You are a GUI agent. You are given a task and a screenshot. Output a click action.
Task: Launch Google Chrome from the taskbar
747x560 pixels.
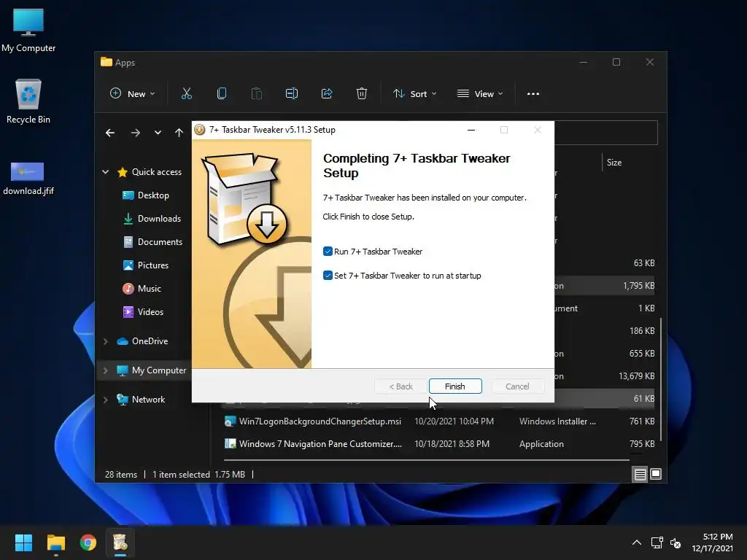tap(88, 542)
